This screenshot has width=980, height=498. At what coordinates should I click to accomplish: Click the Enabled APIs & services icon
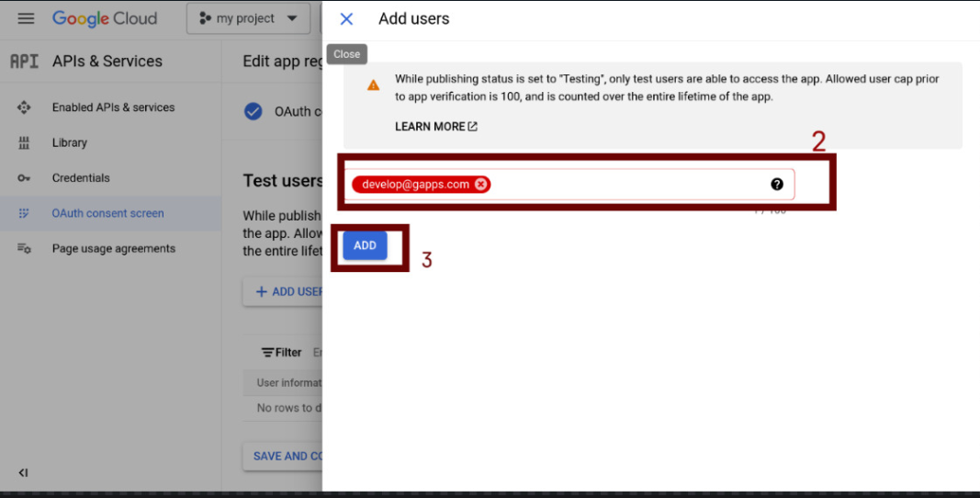[24, 108]
